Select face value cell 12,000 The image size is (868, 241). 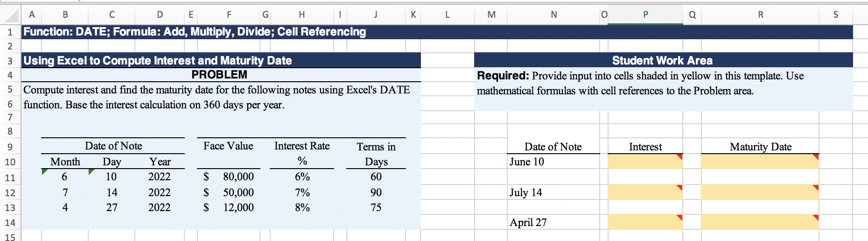coord(229,207)
